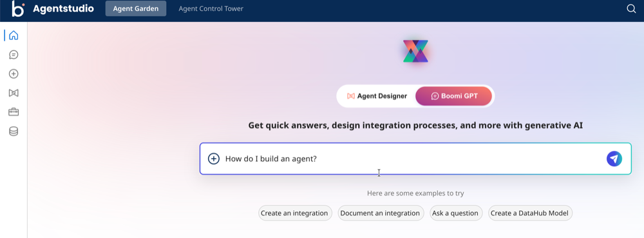Click the plus circle sidebar icon
Image resolution: width=644 pixels, height=238 pixels.
tap(14, 74)
